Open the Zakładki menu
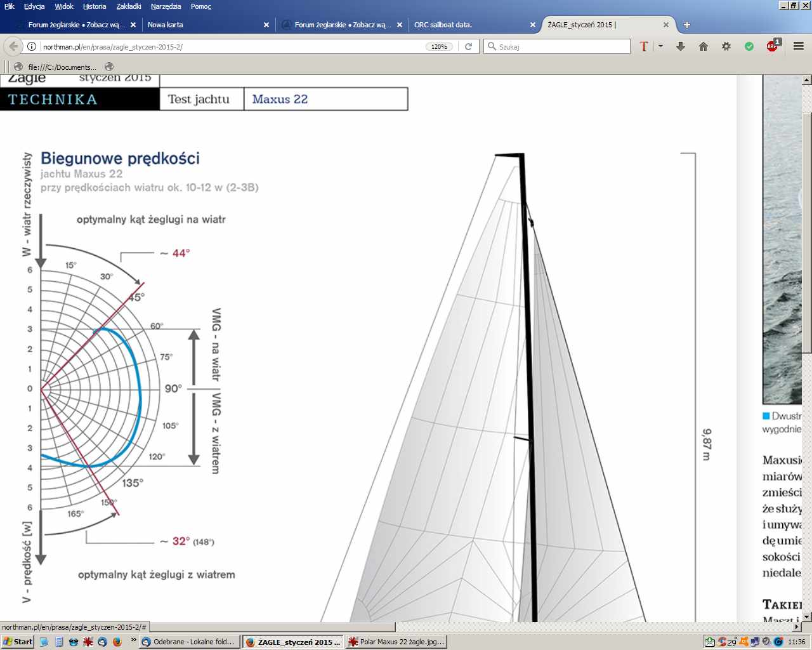The height and width of the screenshot is (650, 812). (x=129, y=6)
